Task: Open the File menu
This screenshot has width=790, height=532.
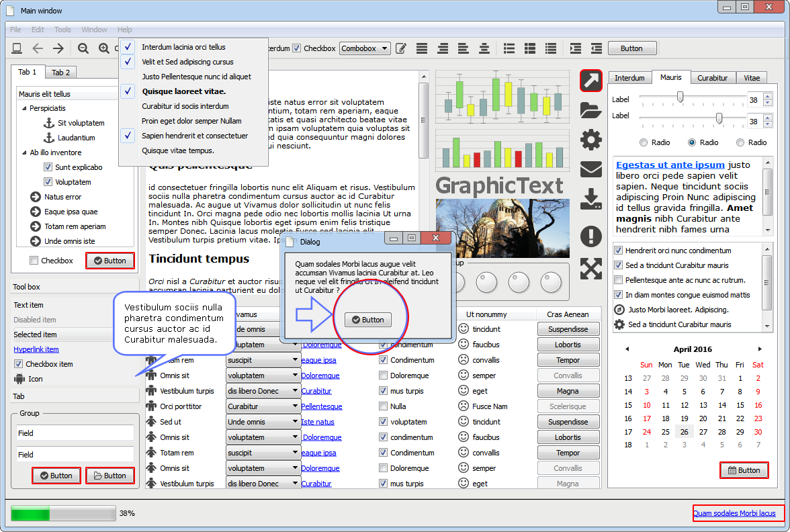Action: (15, 30)
